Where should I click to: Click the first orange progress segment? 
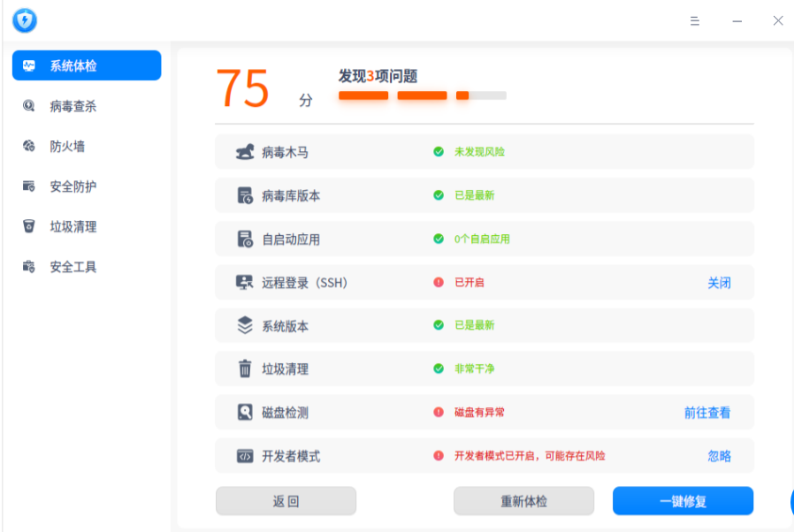tap(363, 95)
